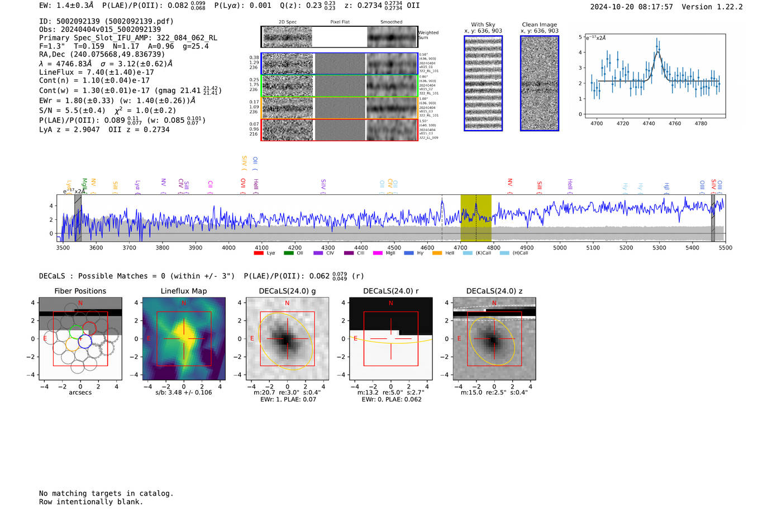Click the EW: 1.4±0.3Å header value
The width and height of the screenshot is (782, 532).
pyautogui.click(x=66, y=5)
